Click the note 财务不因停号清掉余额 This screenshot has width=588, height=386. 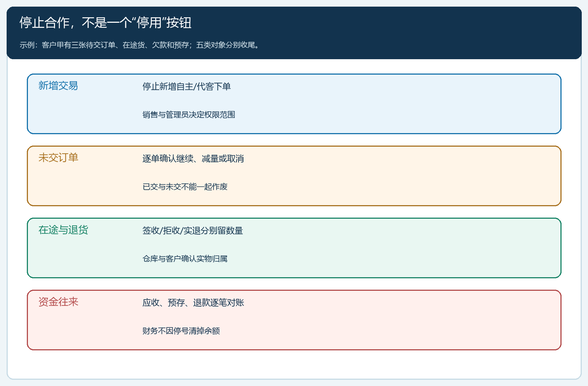(181, 331)
